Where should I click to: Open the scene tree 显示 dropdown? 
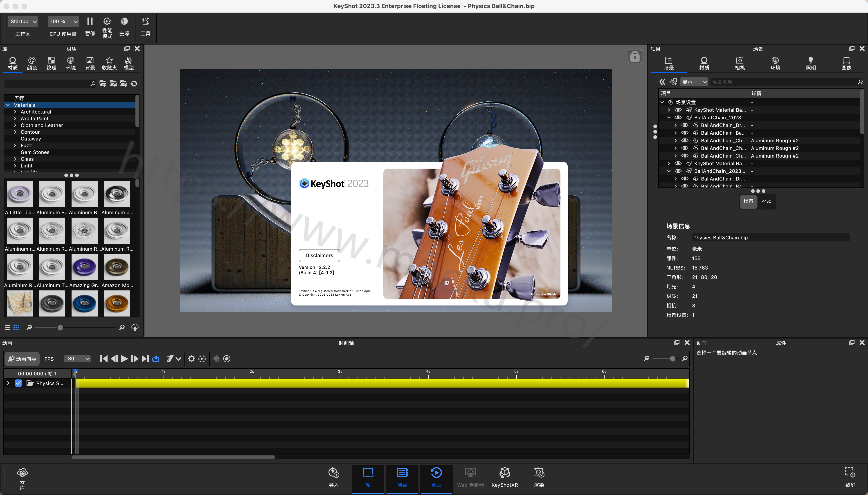pos(694,82)
